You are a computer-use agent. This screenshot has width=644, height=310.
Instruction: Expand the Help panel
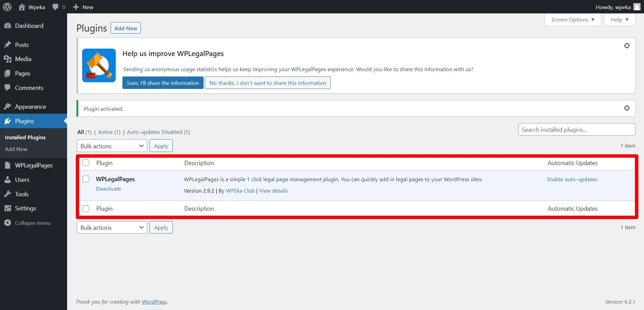619,19
